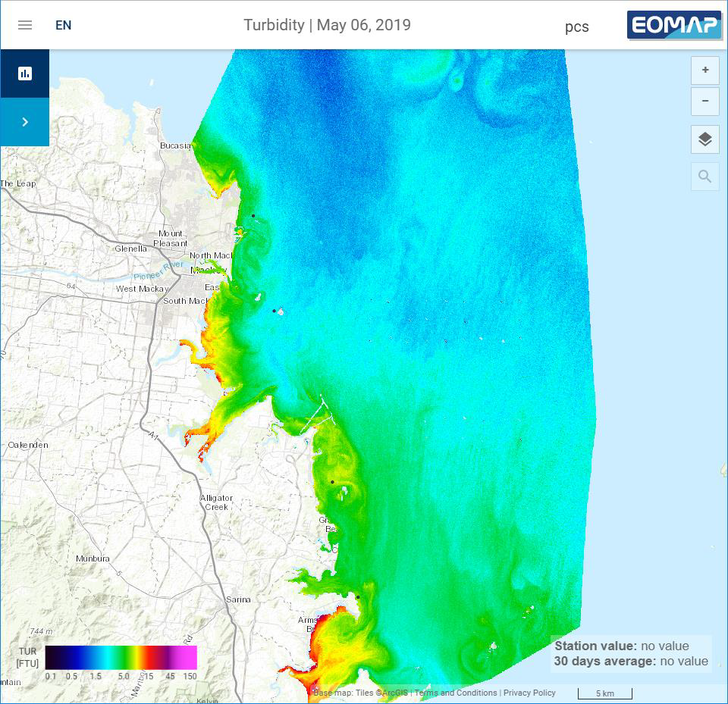This screenshot has height=704, width=728.
Task: Click the search magnifier button
Action: (x=704, y=177)
